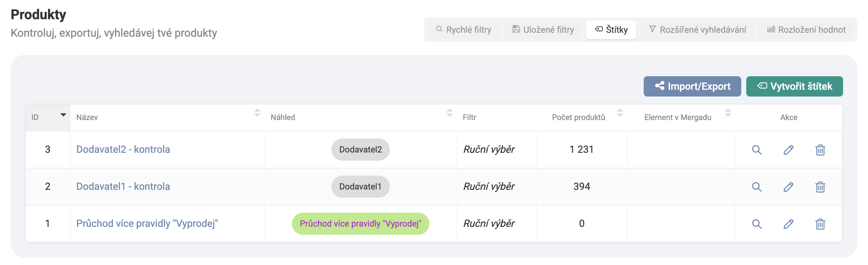Trash the Průchod více pravidly "Vyprodej" label
This screenshot has width=868, height=265.
[820, 224]
